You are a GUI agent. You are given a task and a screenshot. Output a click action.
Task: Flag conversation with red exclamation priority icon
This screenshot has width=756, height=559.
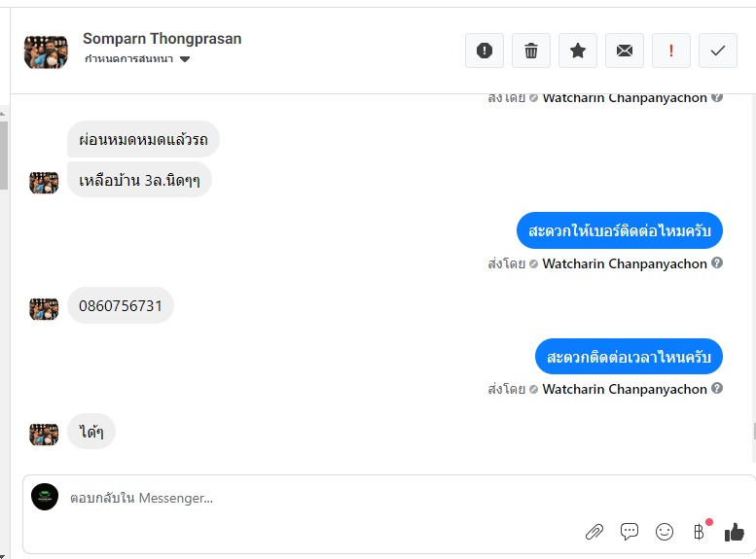click(x=671, y=51)
